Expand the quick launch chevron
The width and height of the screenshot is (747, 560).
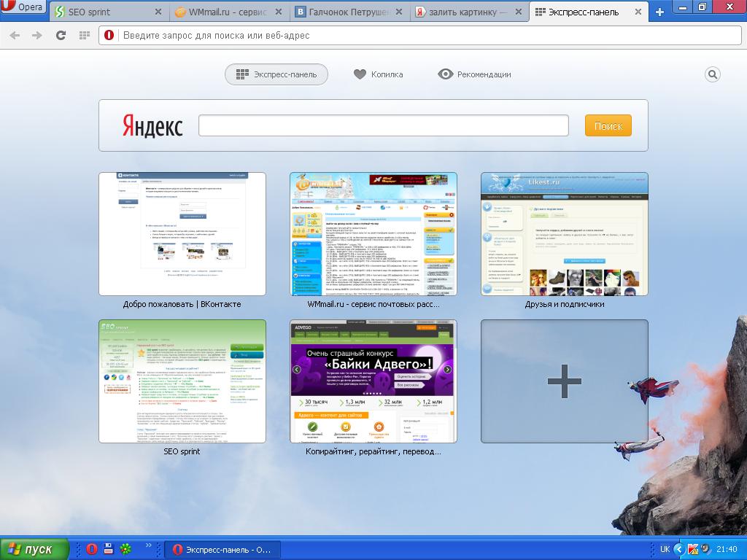pyautogui.click(x=148, y=545)
